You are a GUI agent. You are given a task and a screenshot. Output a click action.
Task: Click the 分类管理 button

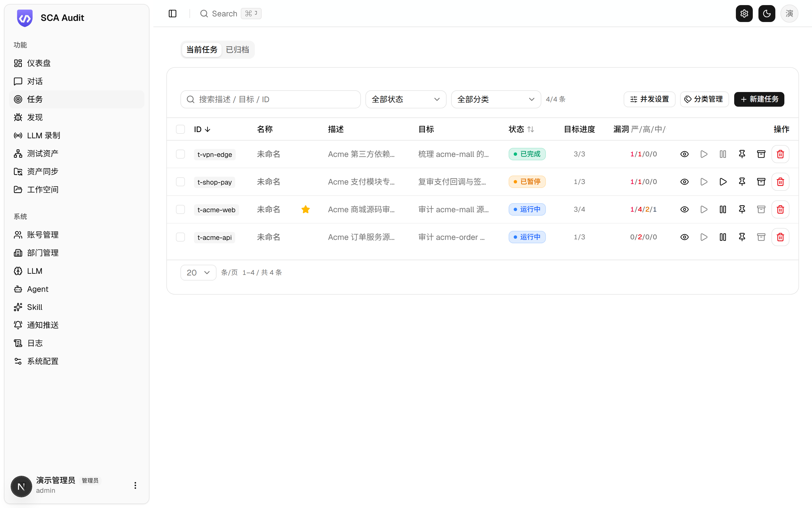(x=704, y=99)
